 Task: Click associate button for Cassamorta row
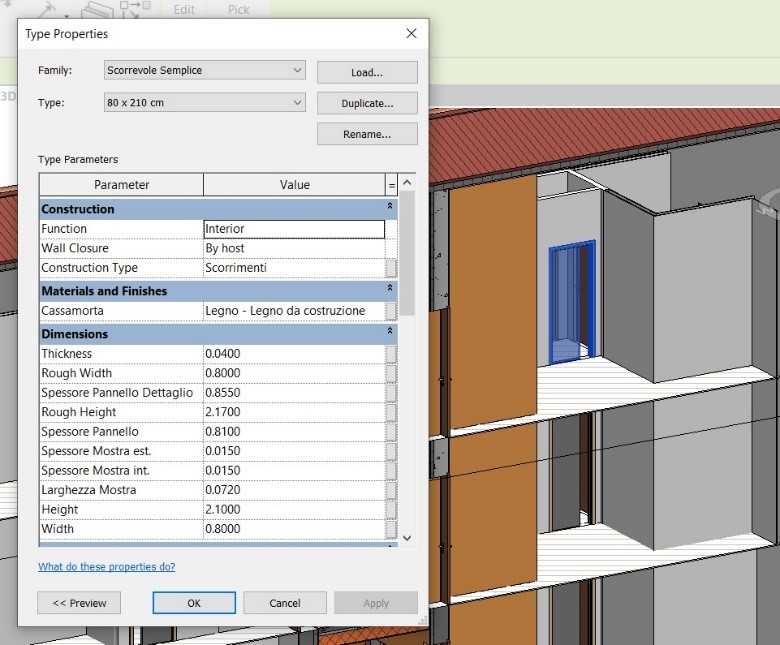click(x=391, y=311)
